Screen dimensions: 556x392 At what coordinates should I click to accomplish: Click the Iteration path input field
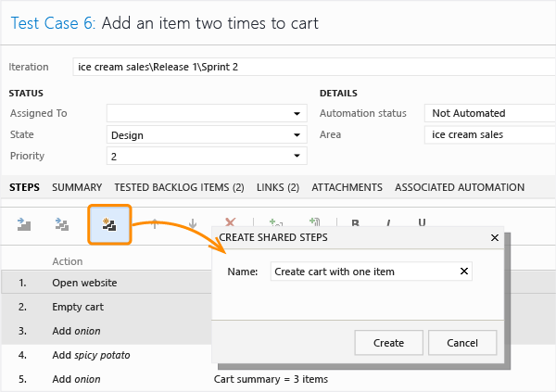pos(278,68)
